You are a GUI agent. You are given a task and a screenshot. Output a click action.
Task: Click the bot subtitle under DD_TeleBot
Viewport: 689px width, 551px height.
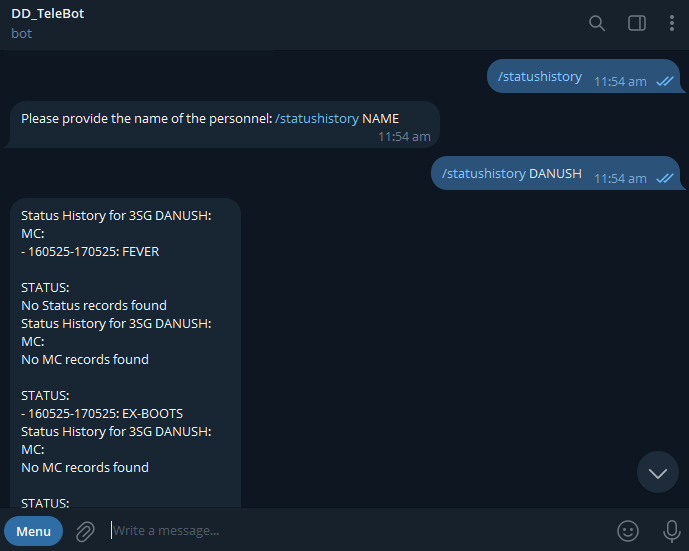(22, 33)
